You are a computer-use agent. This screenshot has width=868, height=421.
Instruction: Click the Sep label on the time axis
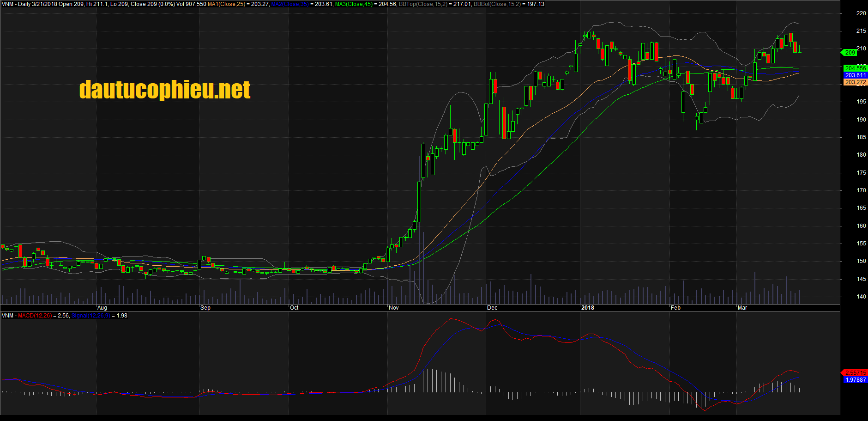coord(206,308)
